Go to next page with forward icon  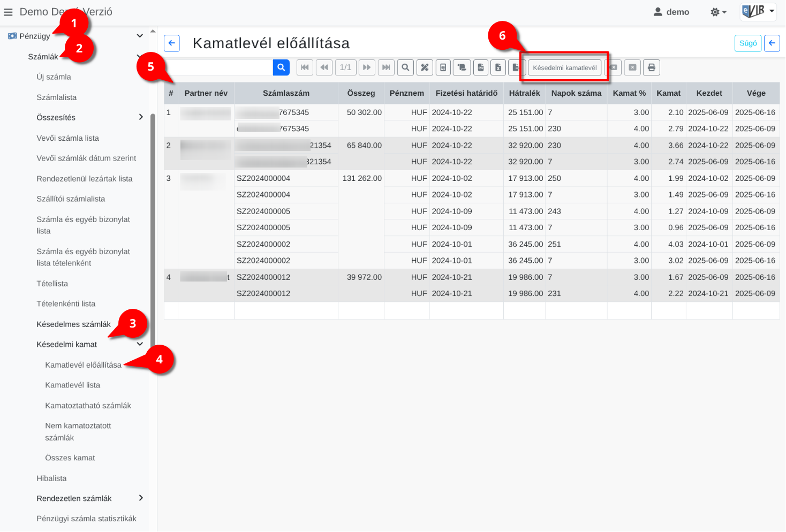tap(367, 67)
